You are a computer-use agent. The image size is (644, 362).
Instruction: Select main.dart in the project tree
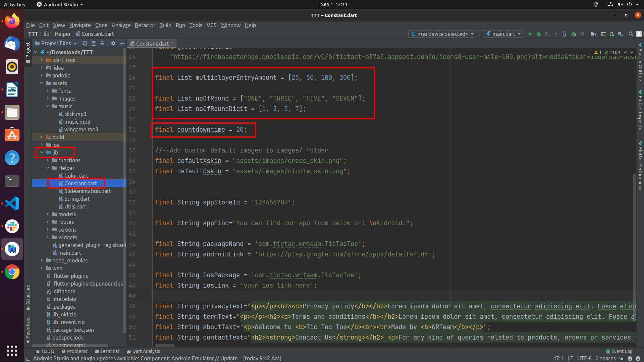pos(70,253)
